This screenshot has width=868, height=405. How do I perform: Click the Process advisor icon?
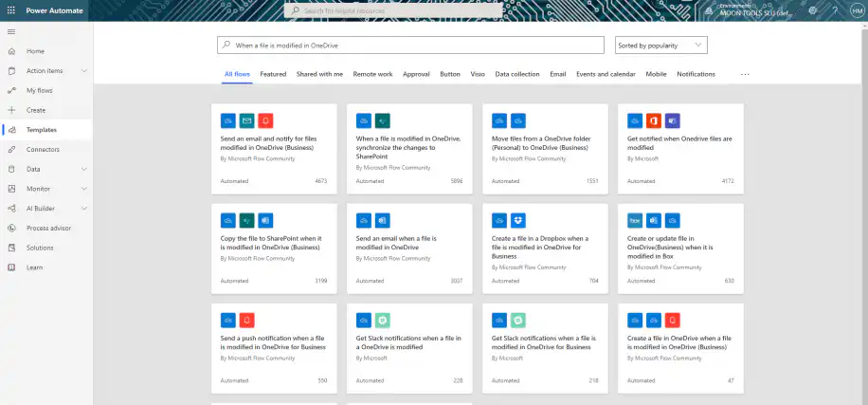11,229
